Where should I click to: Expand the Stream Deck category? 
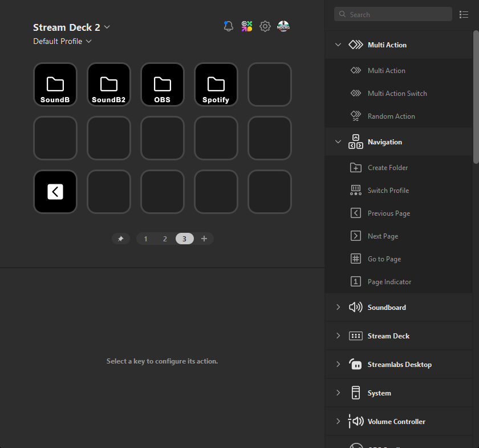pyautogui.click(x=338, y=336)
